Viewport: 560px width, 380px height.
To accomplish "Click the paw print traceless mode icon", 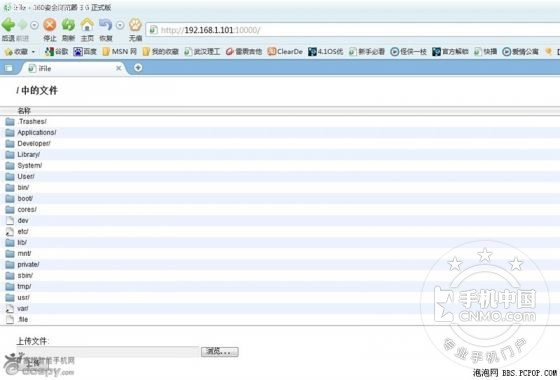I will (135, 25).
